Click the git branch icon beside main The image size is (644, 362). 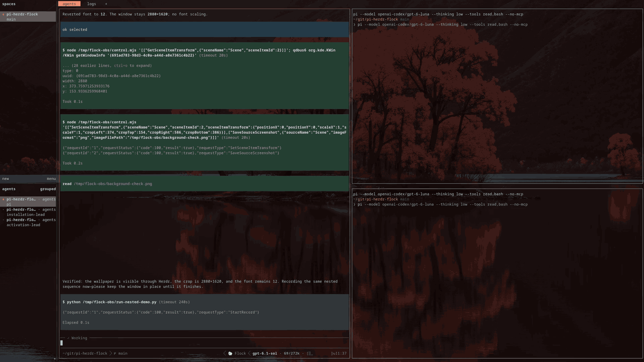tap(115, 353)
